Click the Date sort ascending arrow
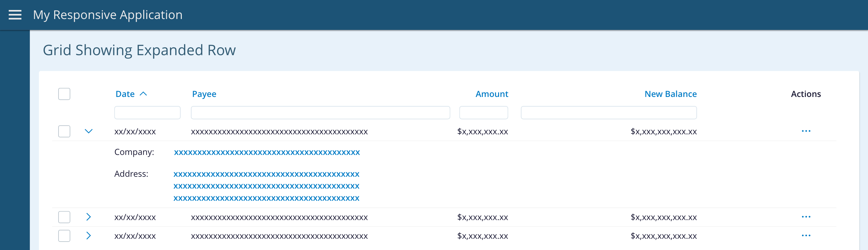Image resolution: width=868 pixels, height=250 pixels. [143, 94]
